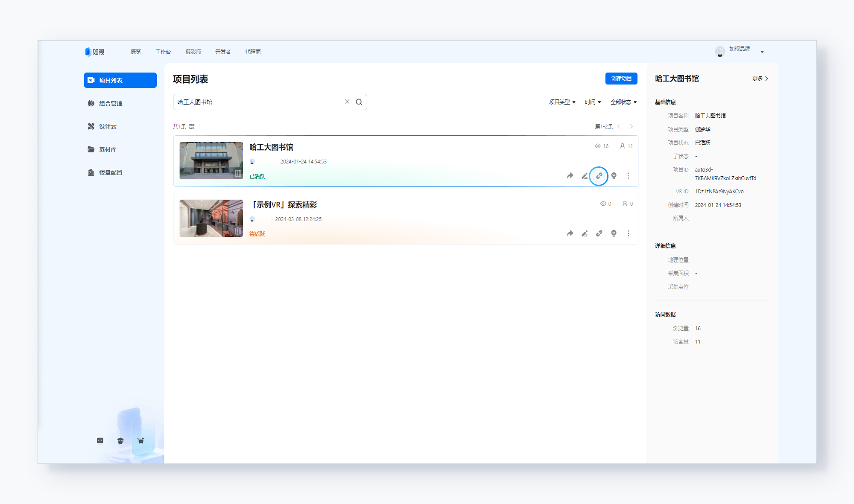Screen dimensions: 854x504
Task: Click view count eye icon on 哈工大图书馆
Action: point(597,146)
